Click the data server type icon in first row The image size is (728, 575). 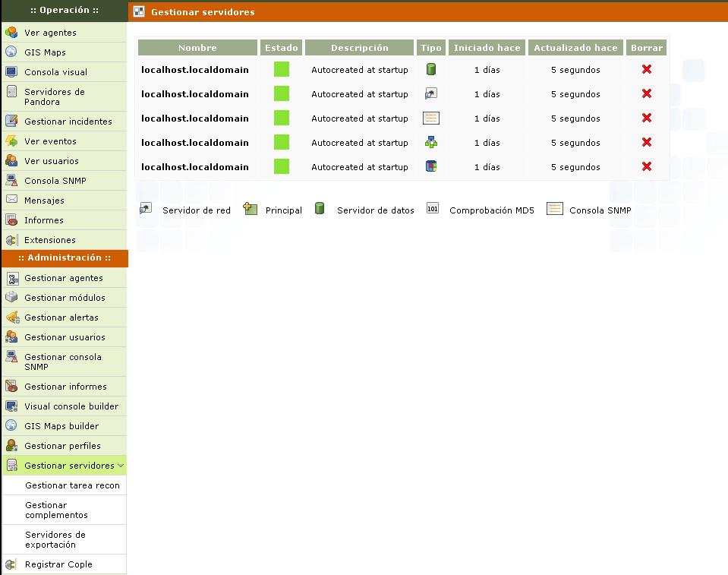(431, 69)
